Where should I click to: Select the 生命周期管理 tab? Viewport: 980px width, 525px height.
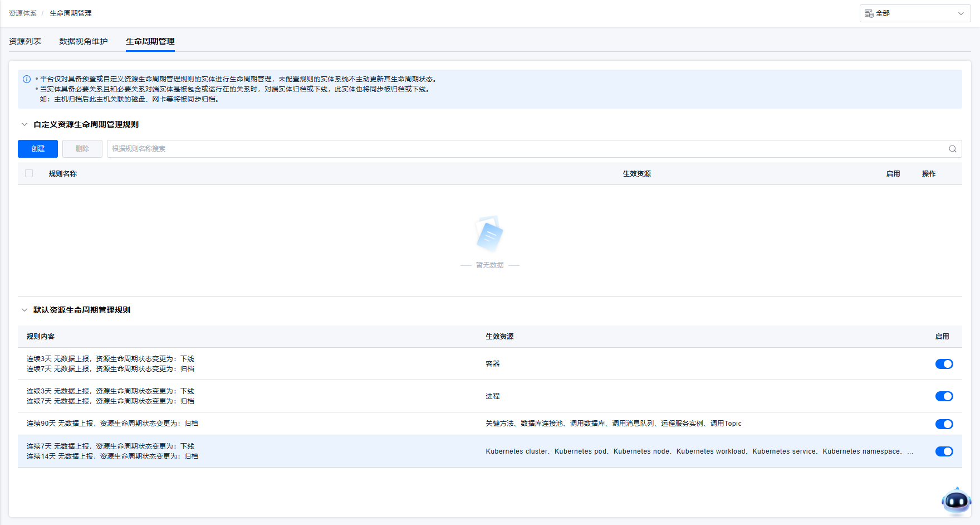tap(150, 41)
